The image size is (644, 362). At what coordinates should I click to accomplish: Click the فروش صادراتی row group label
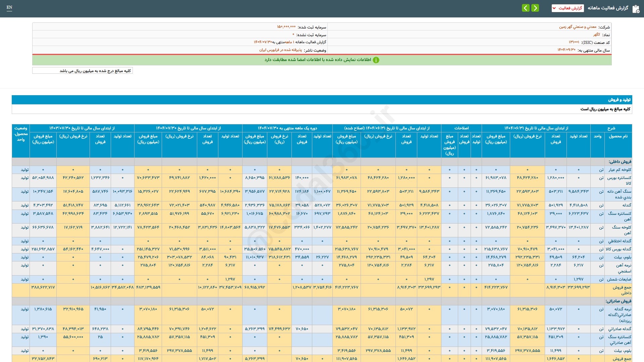618,301
